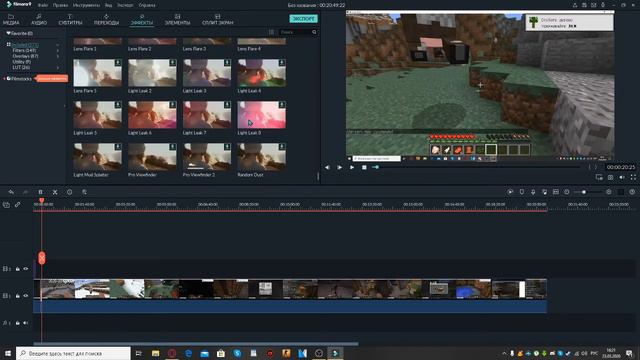
Task: Click the Windows taskbar search box
Action: click(x=73, y=353)
